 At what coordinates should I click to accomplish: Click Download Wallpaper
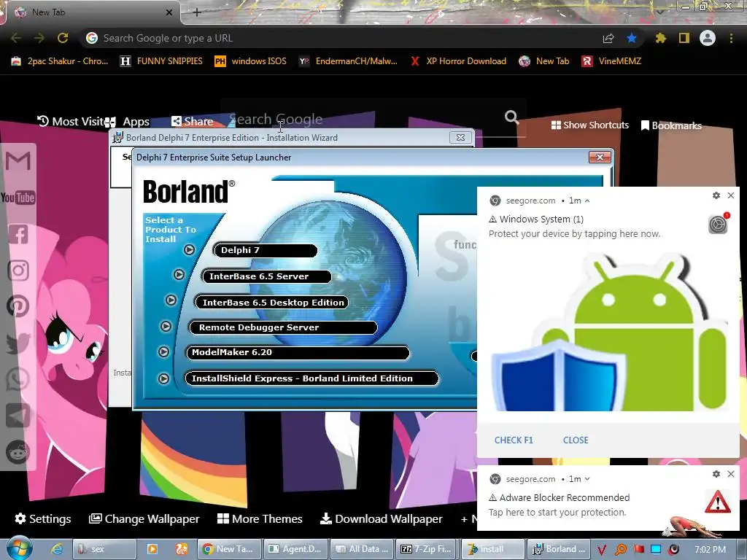coord(381,518)
